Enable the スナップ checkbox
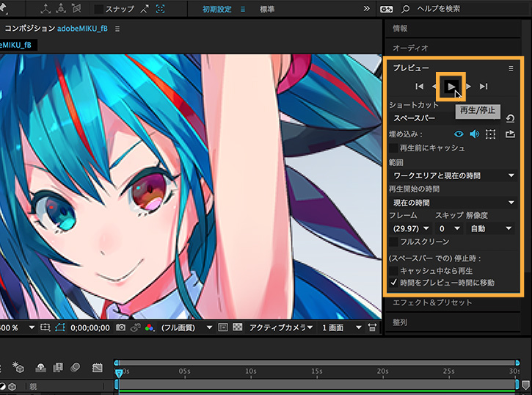Image resolution: width=532 pixels, height=395 pixels. 98,9
